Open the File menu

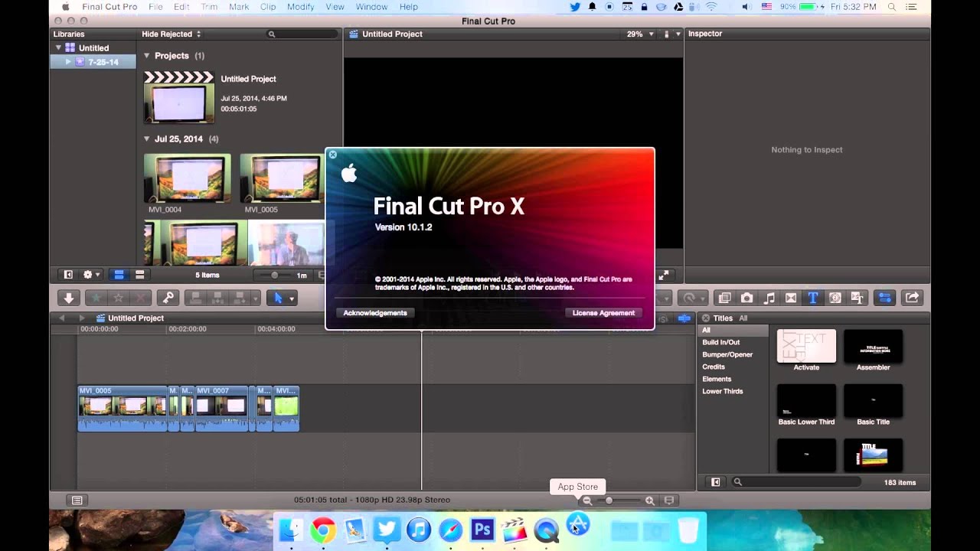tap(155, 7)
